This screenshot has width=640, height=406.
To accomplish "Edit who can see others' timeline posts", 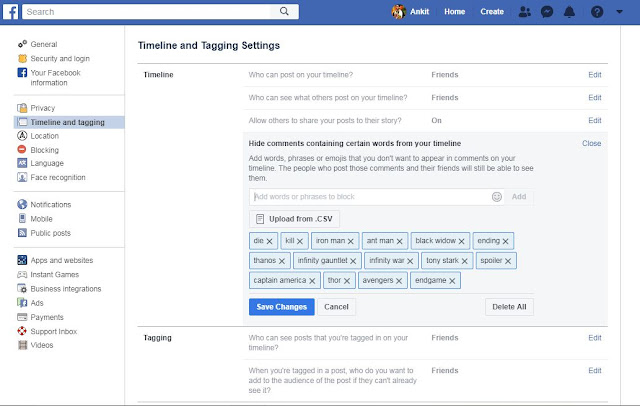I will (x=595, y=98).
